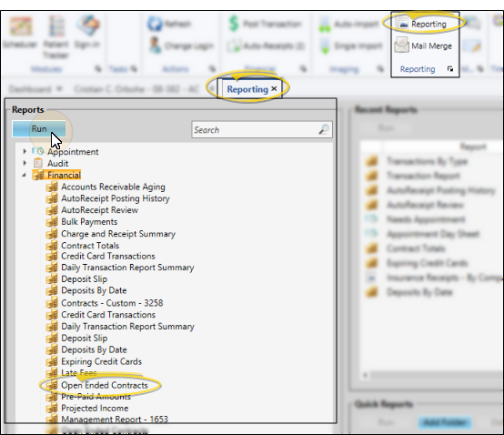This screenshot has width=504, height=435.
Task: Click the Audit clipboard icon
Action: click(x=38, y=163)
